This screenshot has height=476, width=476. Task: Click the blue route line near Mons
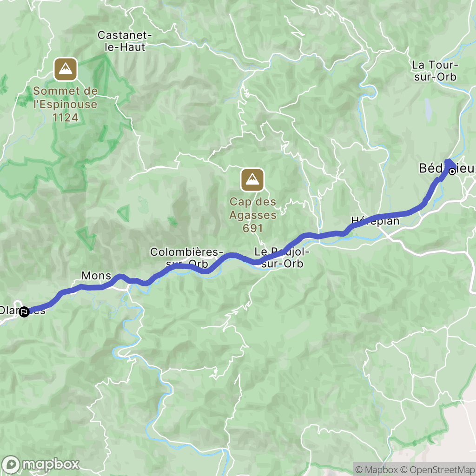pyautogui.click(x=91, y=286)
